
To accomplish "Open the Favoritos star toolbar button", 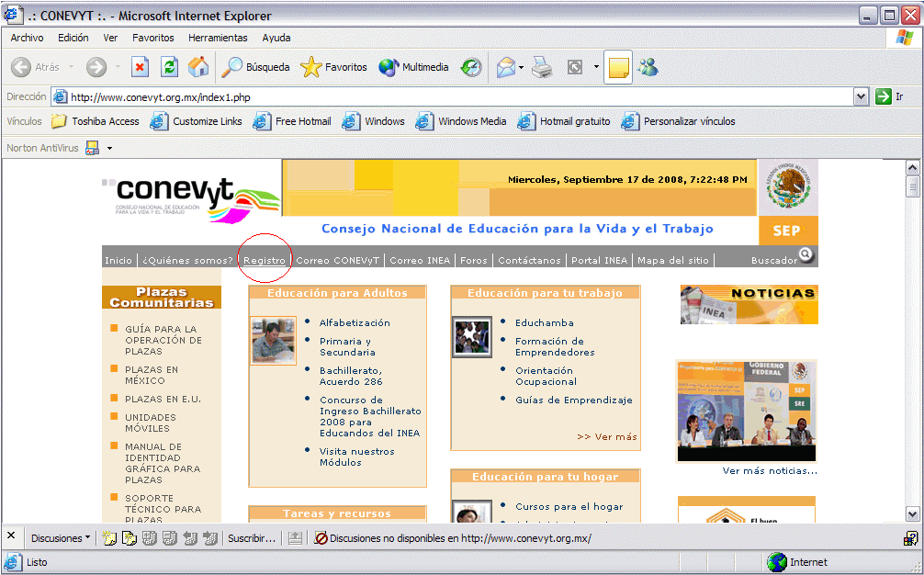I will tap(334, 67).
